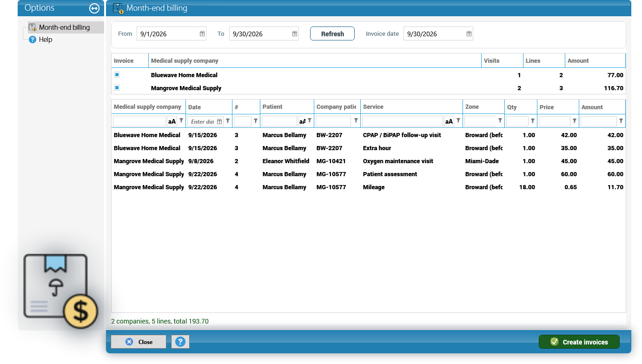The height and width of the screenshot is (364, 642).
Task: Select the Oxygen maintenance visit row
Action: [x=368, y=161]
